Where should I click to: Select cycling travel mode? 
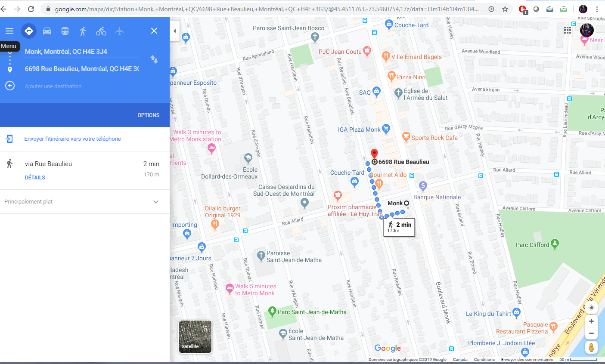[101, 31]
